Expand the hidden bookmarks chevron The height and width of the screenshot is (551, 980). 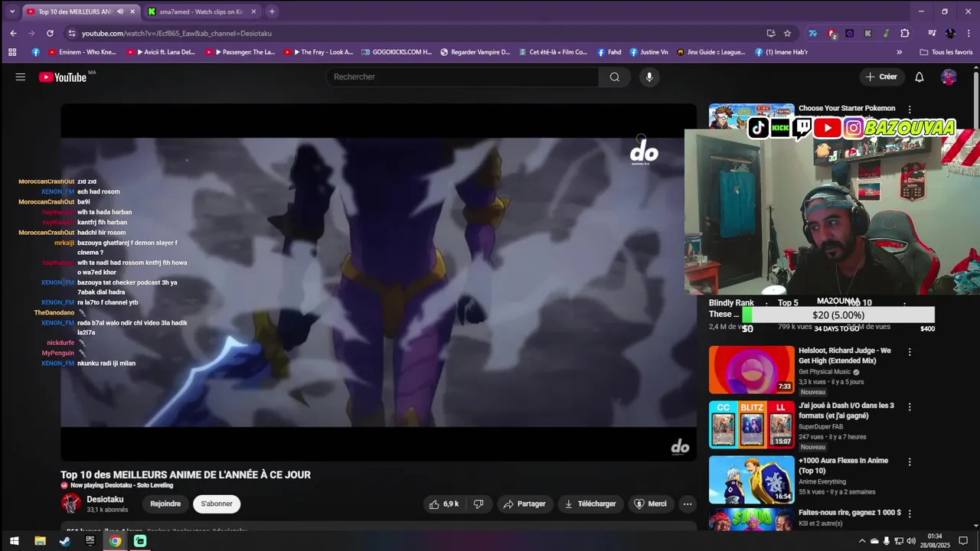[900, 52]
